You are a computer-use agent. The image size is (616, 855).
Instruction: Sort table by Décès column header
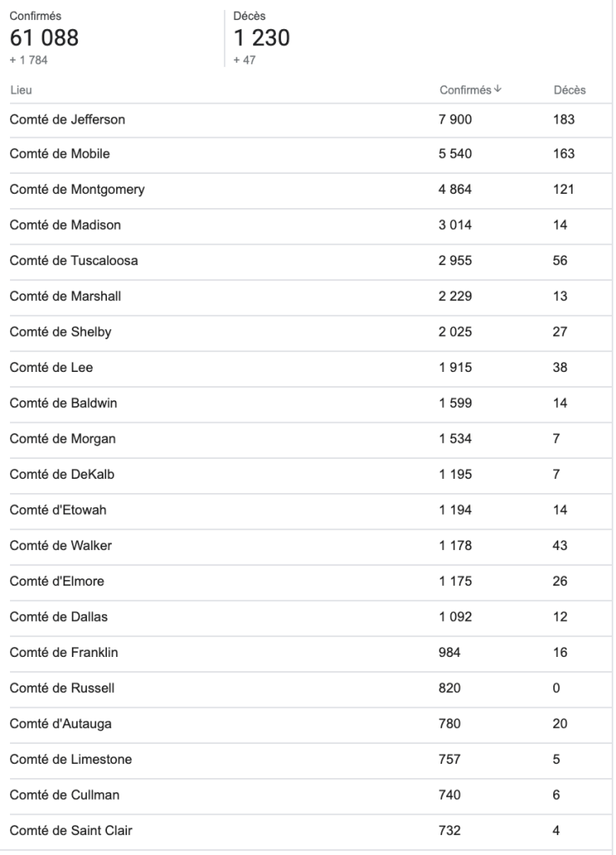click(x=569, y=90)
